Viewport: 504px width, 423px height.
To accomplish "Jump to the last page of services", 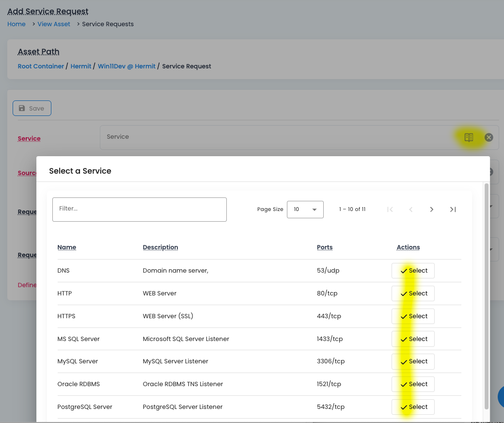I will point(453,209).
